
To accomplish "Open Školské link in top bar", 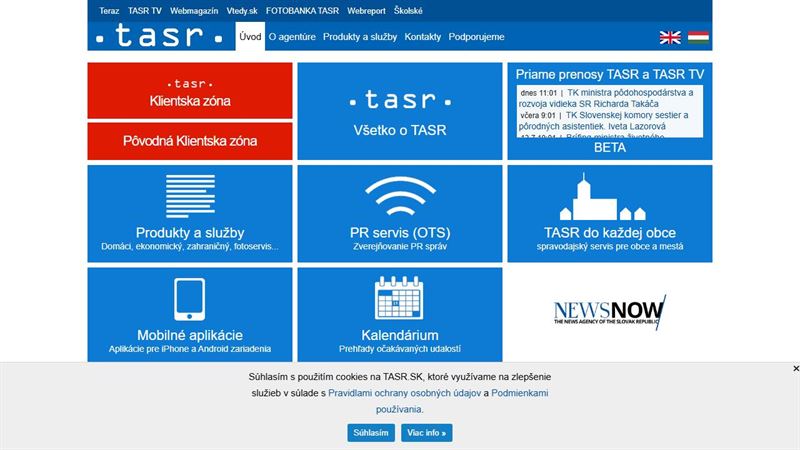I will [408, 11].
